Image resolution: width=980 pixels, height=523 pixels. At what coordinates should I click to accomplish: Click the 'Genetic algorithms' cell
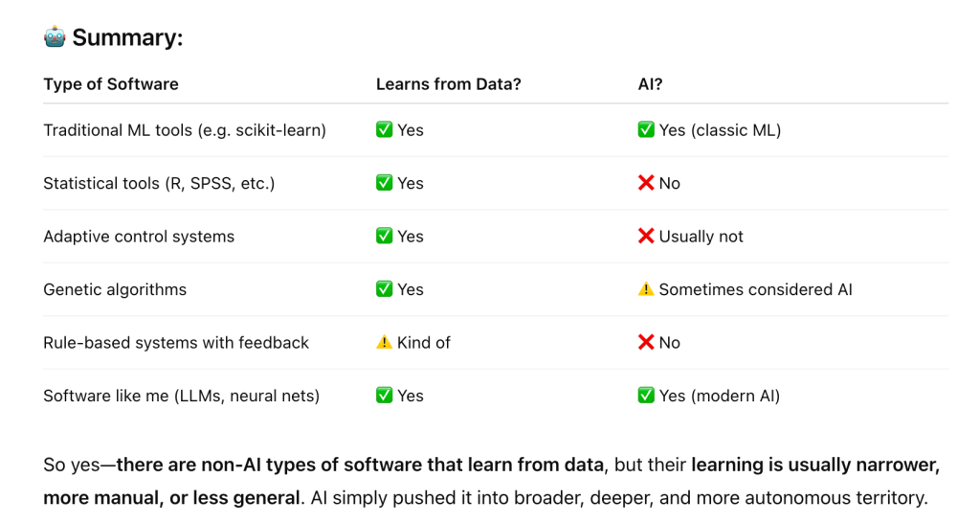pos(115,289)
